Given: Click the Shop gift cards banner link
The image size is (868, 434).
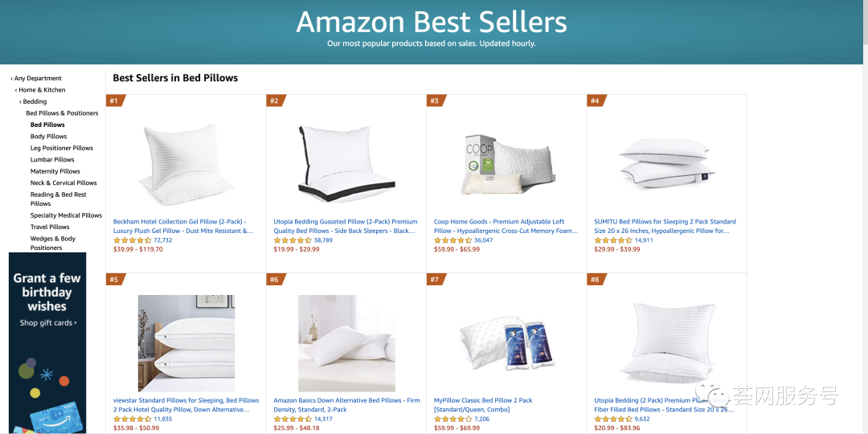Looking at the screenshot, I should (x=48, y=323).
